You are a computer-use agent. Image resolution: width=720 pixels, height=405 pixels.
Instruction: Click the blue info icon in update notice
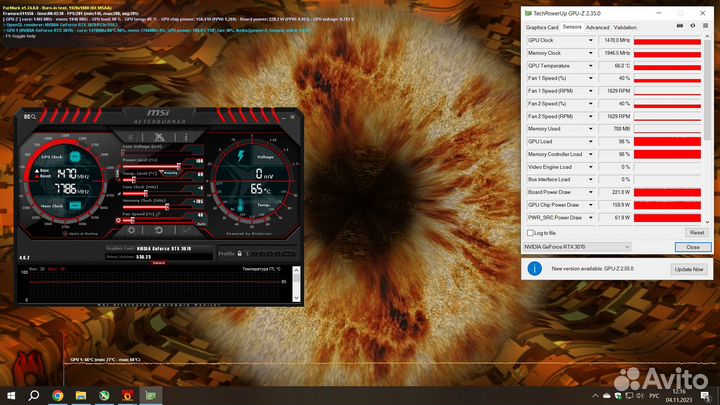click(x=534, y=269)
